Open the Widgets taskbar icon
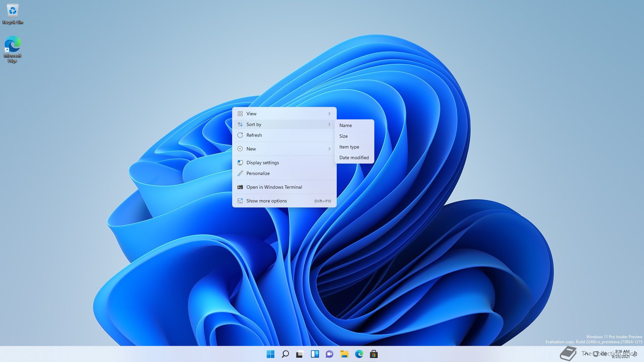 (x=315, y=354)
